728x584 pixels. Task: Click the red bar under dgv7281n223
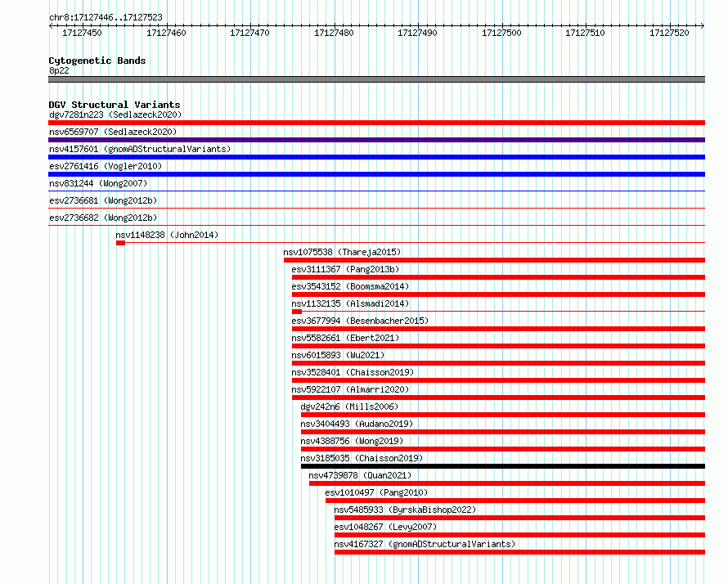tap(376, 123)
